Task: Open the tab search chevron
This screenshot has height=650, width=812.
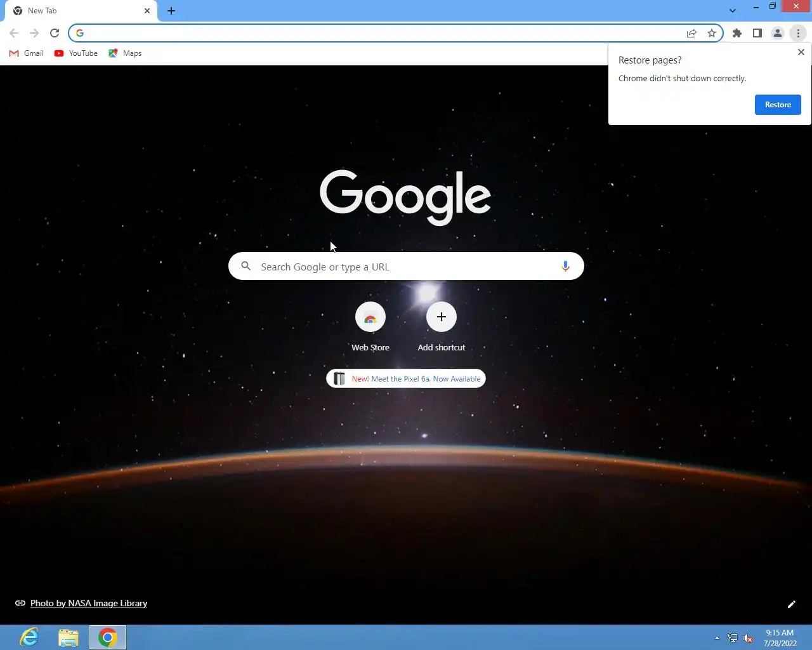Action: 733,11
